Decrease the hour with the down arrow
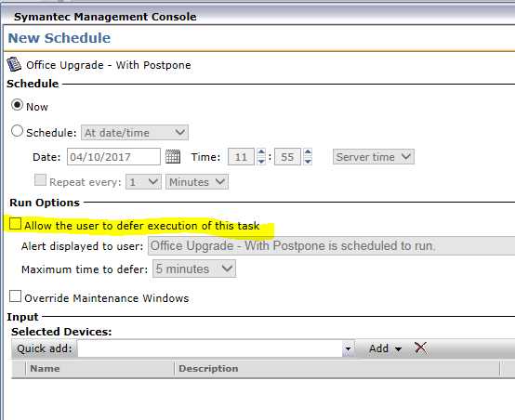Screen dimensions: 515x420 tap(261, 161)
